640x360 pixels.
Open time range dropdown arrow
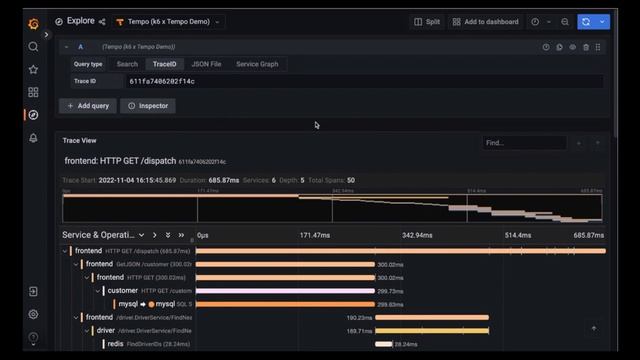coord(549,22)
